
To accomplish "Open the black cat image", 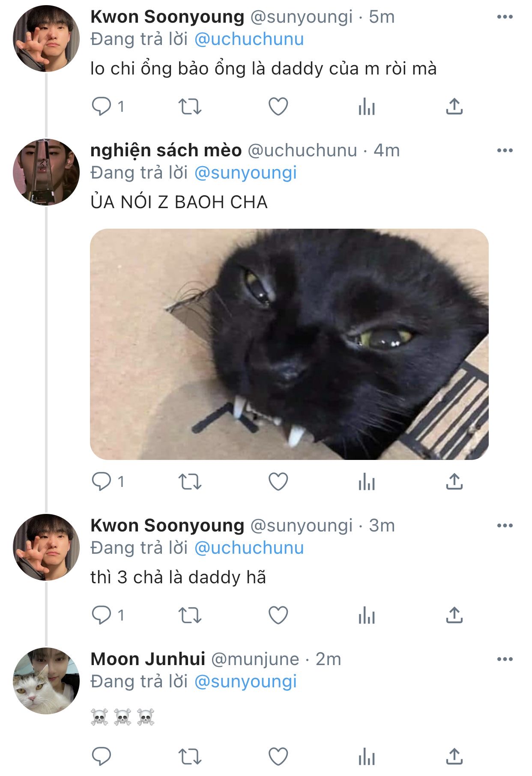I will tap(289, 344).
